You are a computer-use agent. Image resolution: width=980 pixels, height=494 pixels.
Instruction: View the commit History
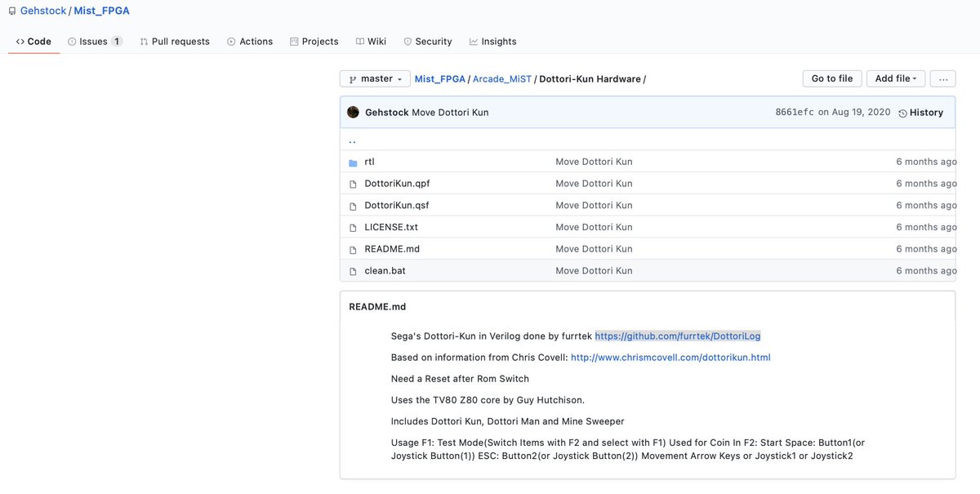click(x=920, y=113)
